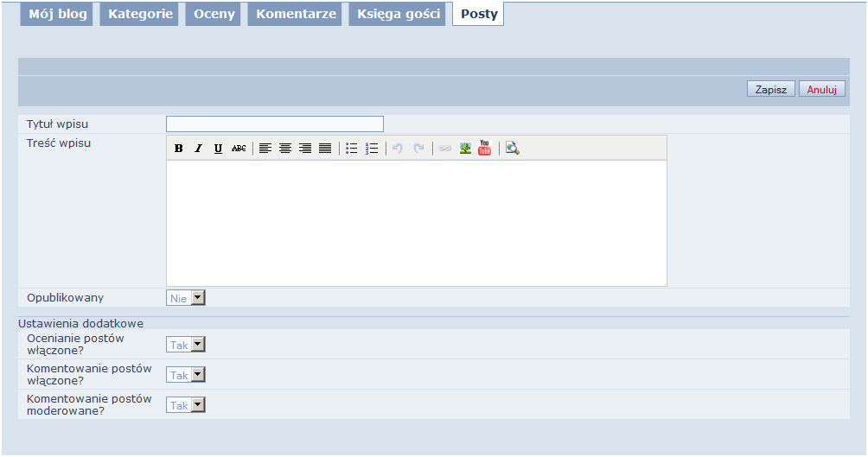Open the Księga gości tab
This screenshot has width=868, height=457.
pyautogui.click(x=398, y=15)
